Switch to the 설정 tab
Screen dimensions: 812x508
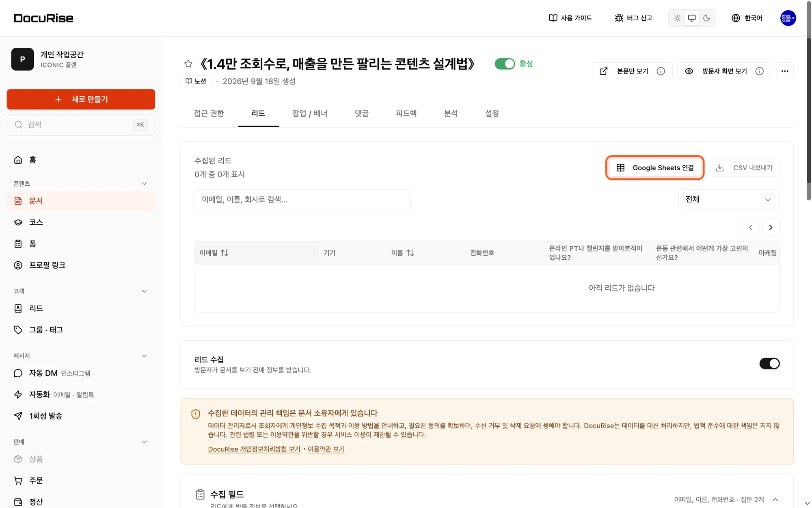tap(492, 113)
